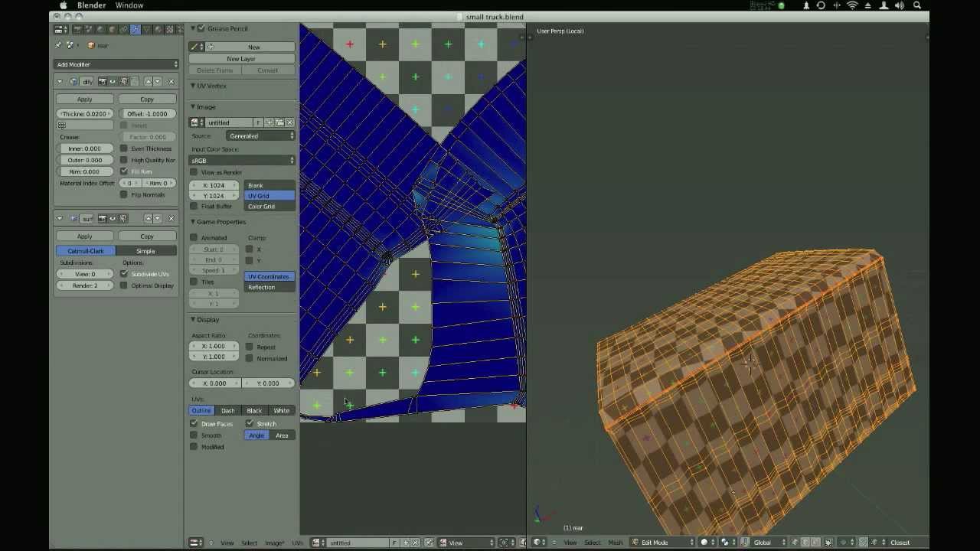Screen dimensions: 980x551
Task: Click the UV editor type icon in footer
Action: (x=196, y=543)
